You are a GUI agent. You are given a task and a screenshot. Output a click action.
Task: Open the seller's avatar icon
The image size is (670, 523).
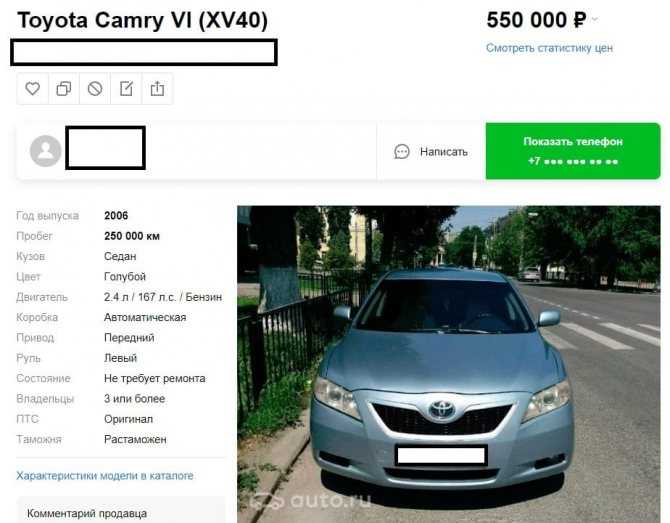click(x=45, y=151)
